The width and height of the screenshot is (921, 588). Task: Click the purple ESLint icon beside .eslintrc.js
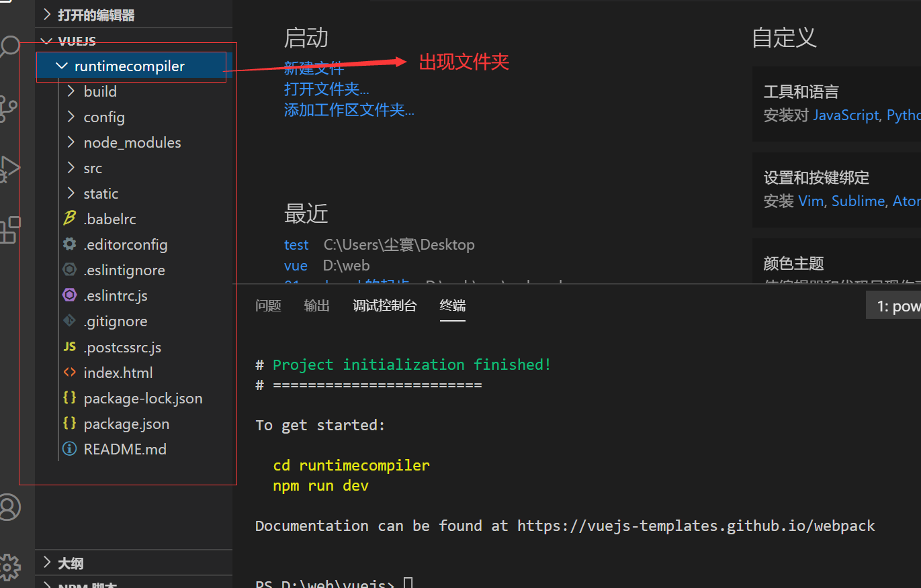pos(69,295)
